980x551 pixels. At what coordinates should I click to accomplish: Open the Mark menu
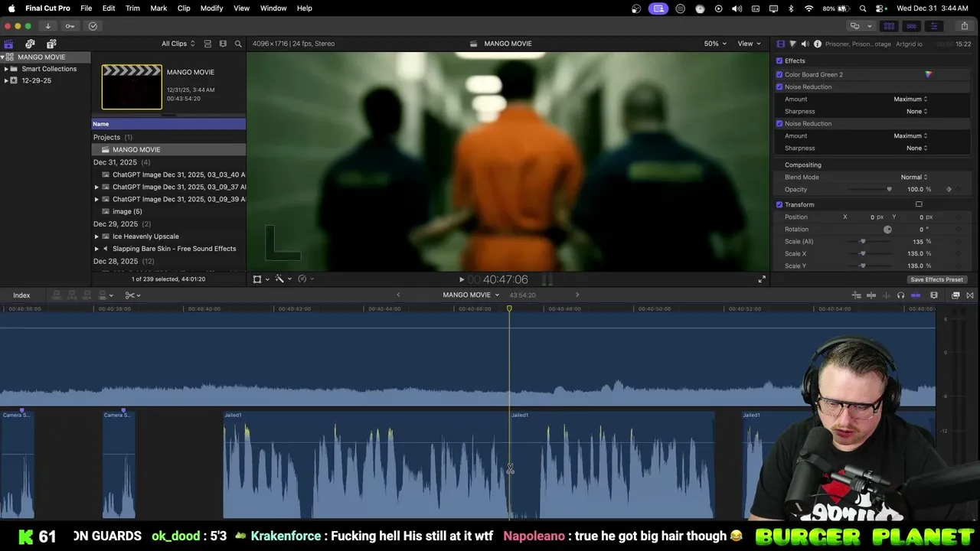click(x=158, y=8)
